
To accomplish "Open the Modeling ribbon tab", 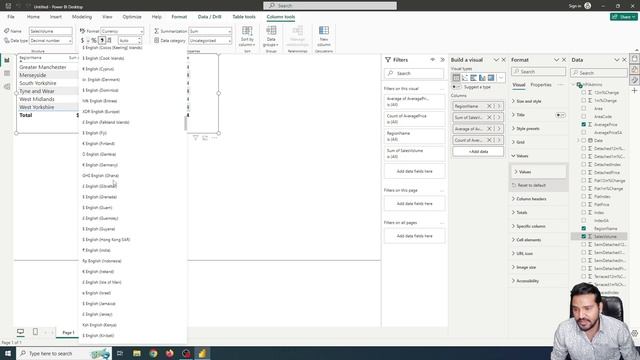I will coord(82,17).
